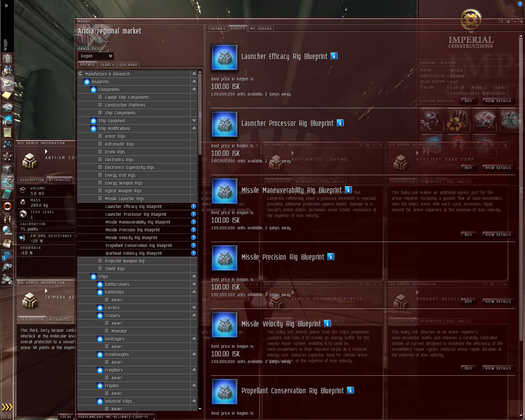The width and height of the screenshot is (525, 420).
Task: Open Attributes tab in Trimark rig window
Action: (x=60, y=320)
